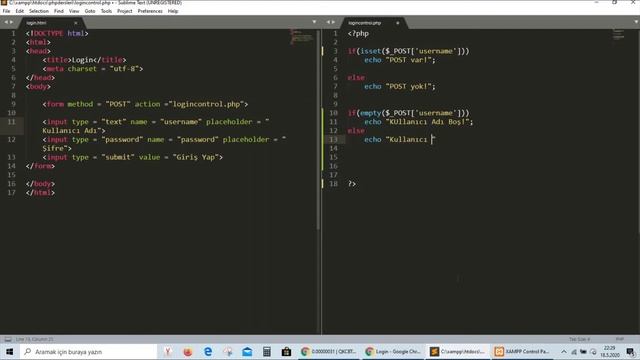640x360 pixels.
Task: Go to previous tab in left pane
Action: tap(6, 22)
